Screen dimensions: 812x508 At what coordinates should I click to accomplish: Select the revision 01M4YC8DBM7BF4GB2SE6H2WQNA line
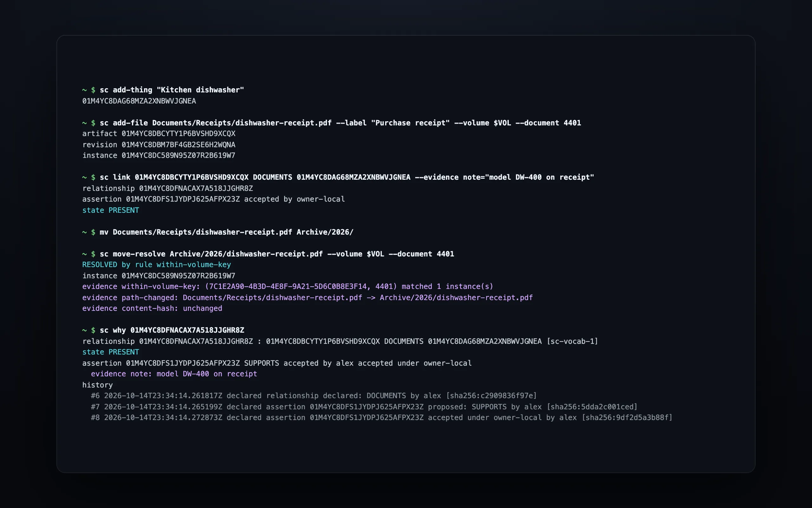point(159,145)
